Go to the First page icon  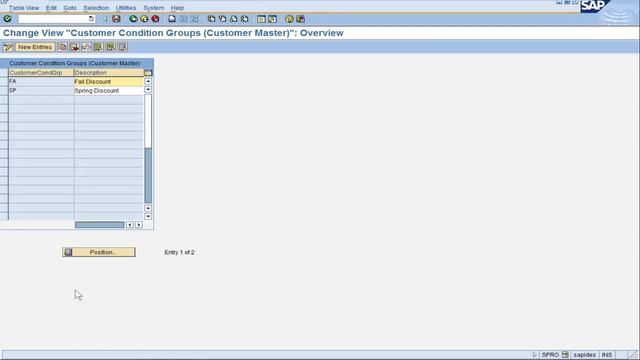(211, 19)
